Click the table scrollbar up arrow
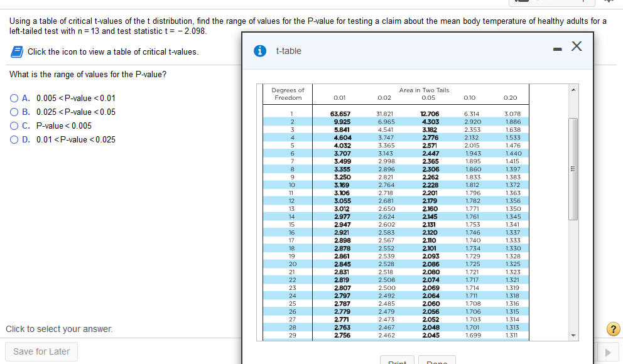This screenshot has height=364, width=623. (572, 88)
